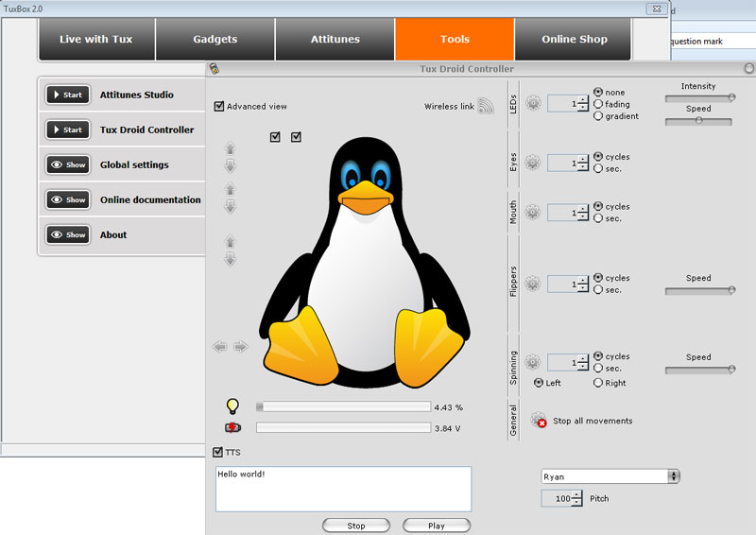The width and height of the screenshot is (756, 535).
Task: Click the Tux Droid Controller title icon
Action: [215, 69]
